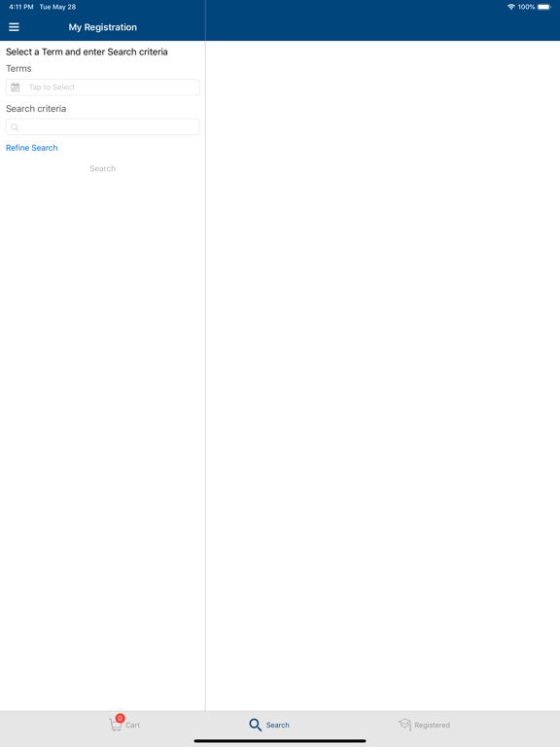The image size is (560, 747).
Task: Tap the 4:11 PM clock
Action: pyautogui.click(x=21, y=7)
